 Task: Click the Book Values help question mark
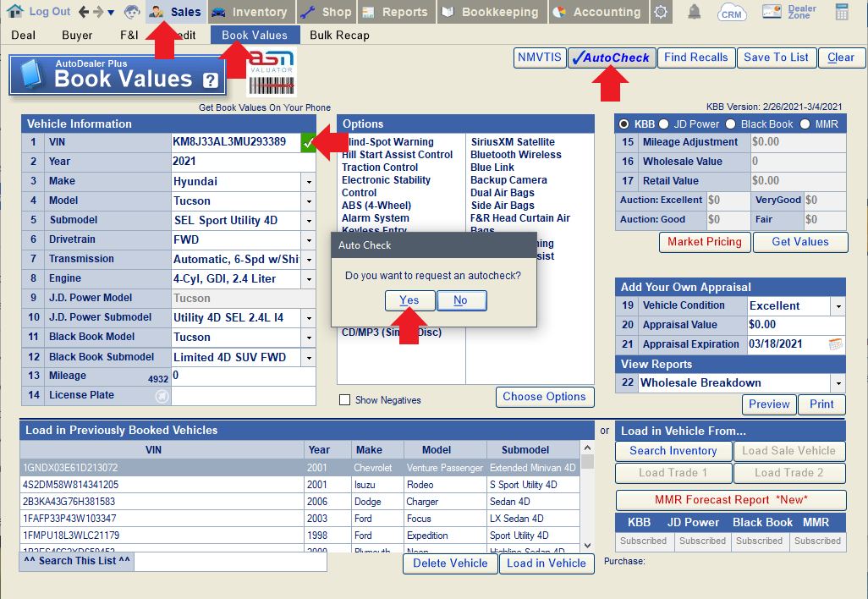point(211,80)
